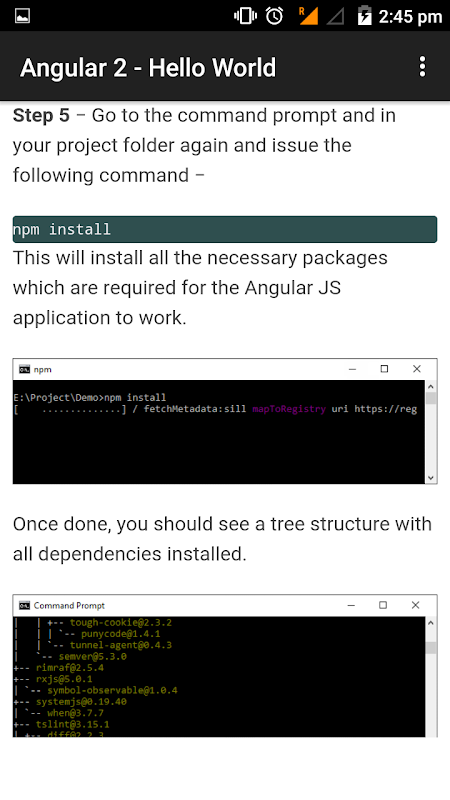Click the cmd icon in npm window title

pos(24,369)
